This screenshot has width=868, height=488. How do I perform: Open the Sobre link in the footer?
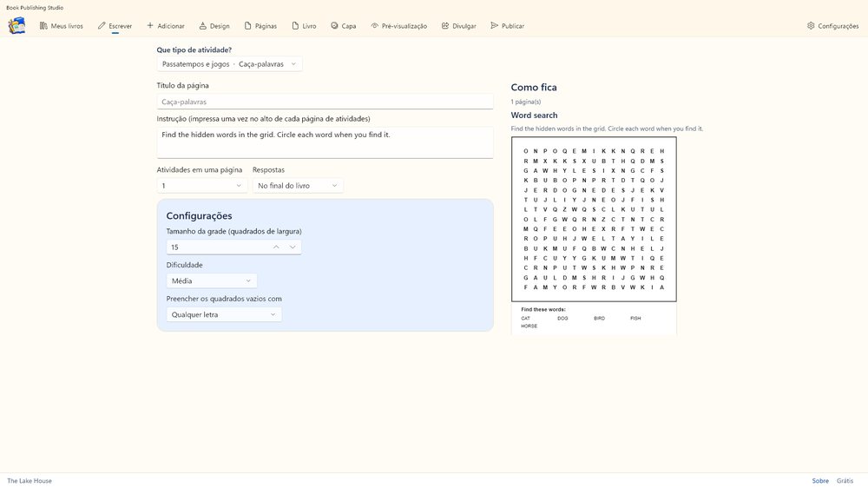[820, 481]
